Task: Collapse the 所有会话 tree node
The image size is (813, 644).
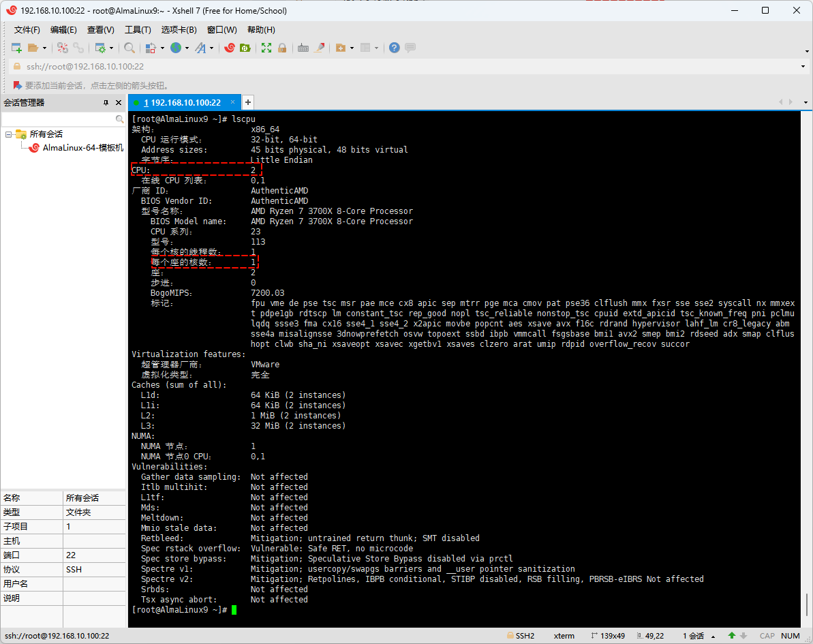Action: tap(8, 134)
